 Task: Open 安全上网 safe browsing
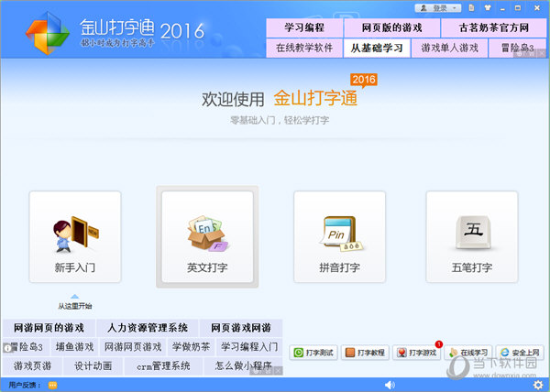click(520, 353)
